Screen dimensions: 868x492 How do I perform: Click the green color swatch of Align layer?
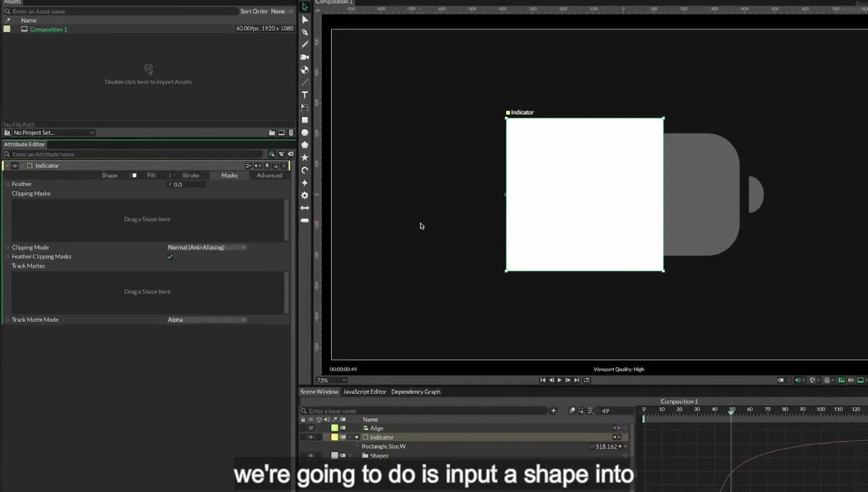click(335, 428)
